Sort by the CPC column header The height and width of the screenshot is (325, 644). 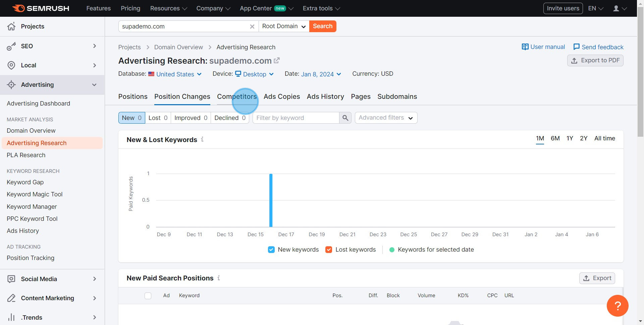[492, 296]
